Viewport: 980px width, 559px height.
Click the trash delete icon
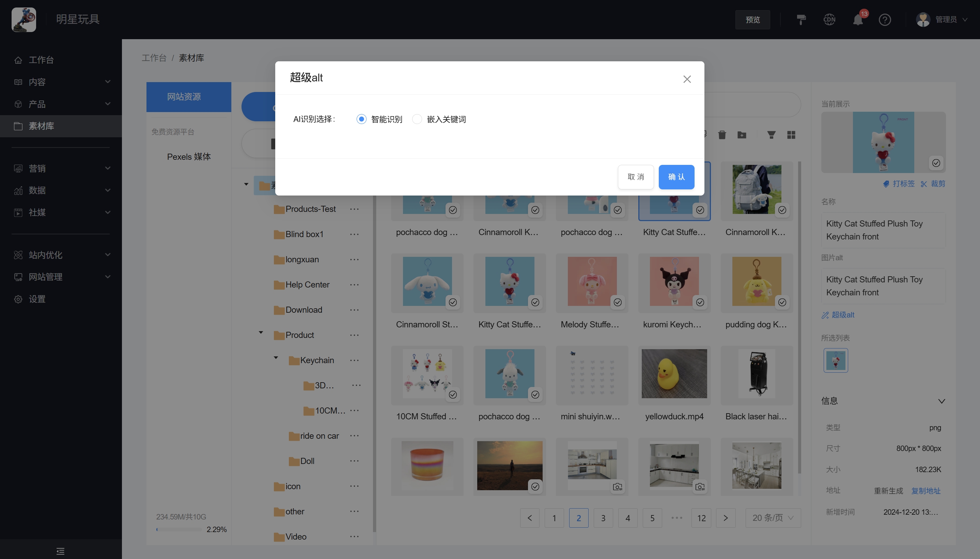click(x=722, y=135)
